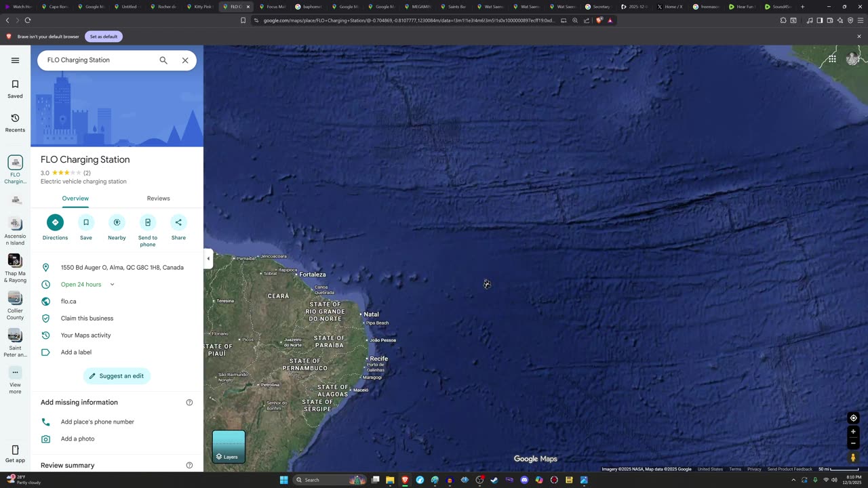Open Saved places in sidebar

click(15, 89)
